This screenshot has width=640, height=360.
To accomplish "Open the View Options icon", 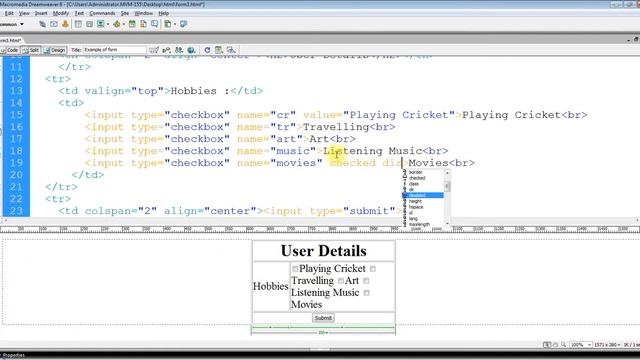I will pos(219,50).
